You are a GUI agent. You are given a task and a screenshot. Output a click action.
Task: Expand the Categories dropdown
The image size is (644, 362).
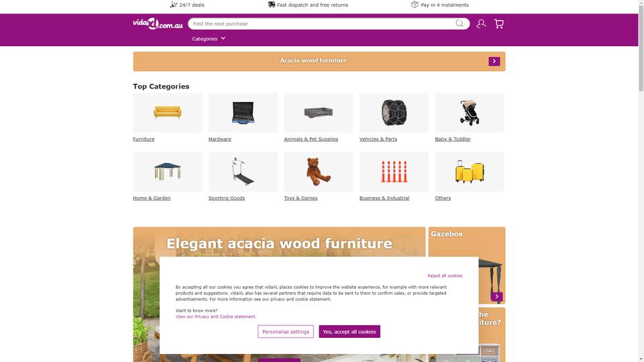coord(209,39)
